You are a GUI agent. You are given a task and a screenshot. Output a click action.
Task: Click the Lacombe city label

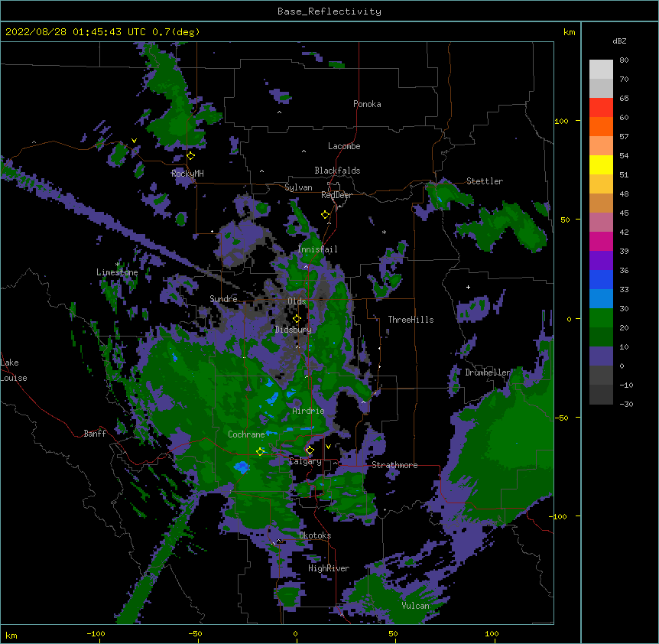click(x=344, y=146)
